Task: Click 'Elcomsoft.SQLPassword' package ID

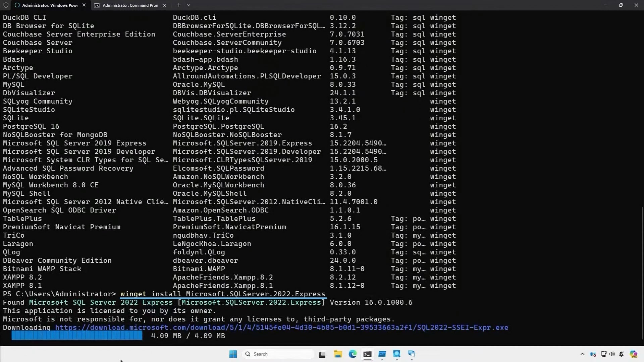Action: pos(218,168)
